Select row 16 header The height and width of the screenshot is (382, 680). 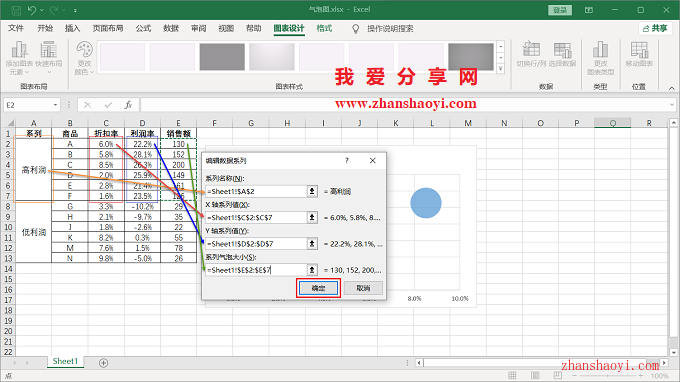click(8, 290)
